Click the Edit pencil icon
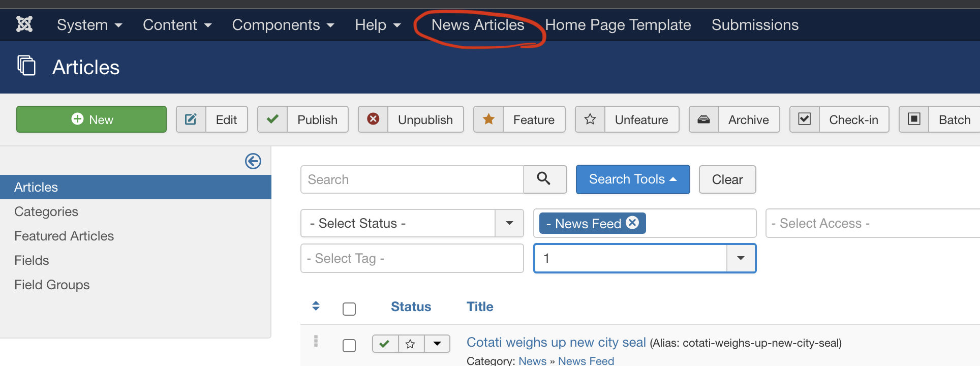980x366 pixels. pyautogui.click(x=191, y=119)
